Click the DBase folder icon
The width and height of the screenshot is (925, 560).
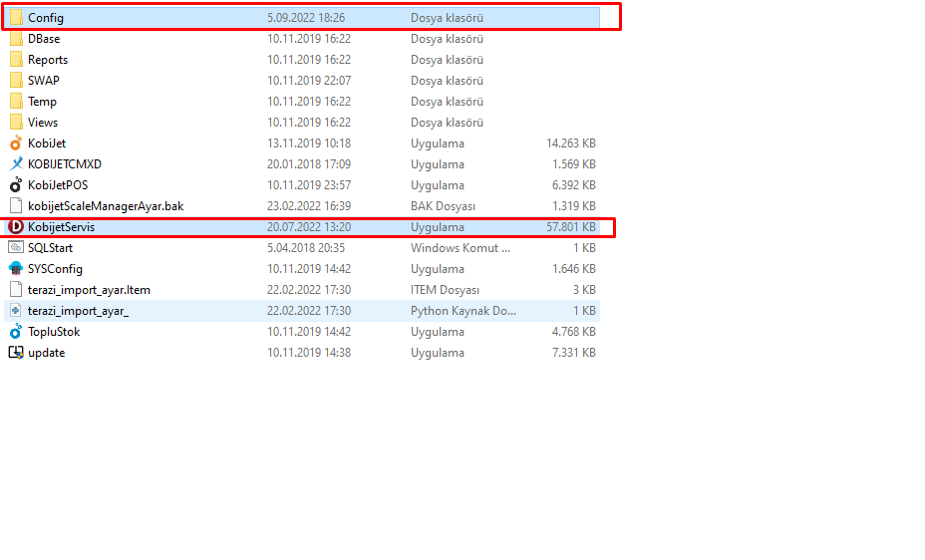[16, 39]
